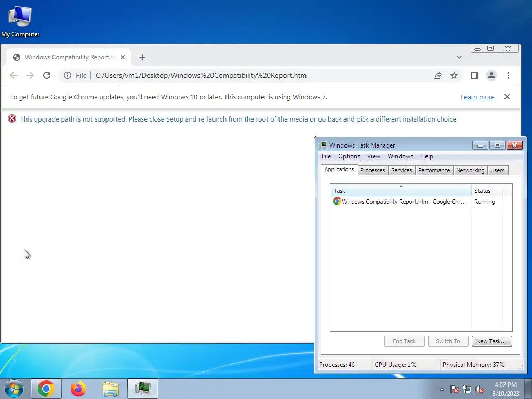Open a new Chrome tab
This screenshot has height=399, width=532.
[x=142, y=57]
